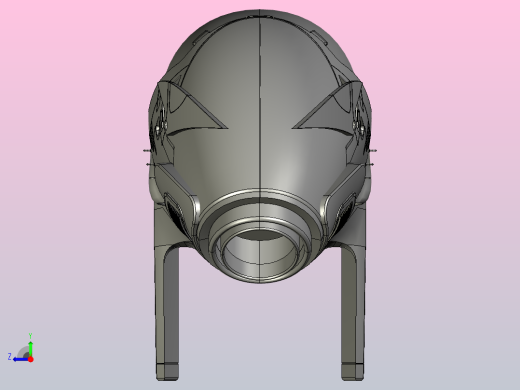Select the left support leg of the model
This screenshot has height=390, width=520.
(167, 312)
